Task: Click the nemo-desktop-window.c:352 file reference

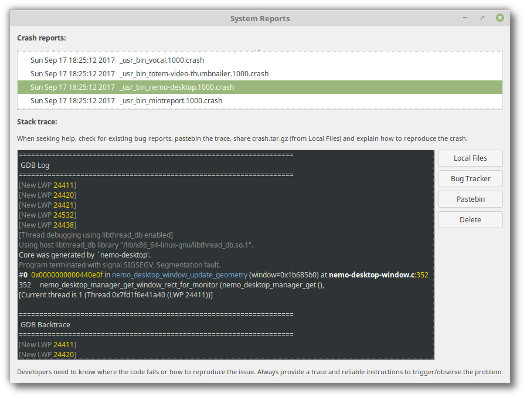Action: coord(378,275)
